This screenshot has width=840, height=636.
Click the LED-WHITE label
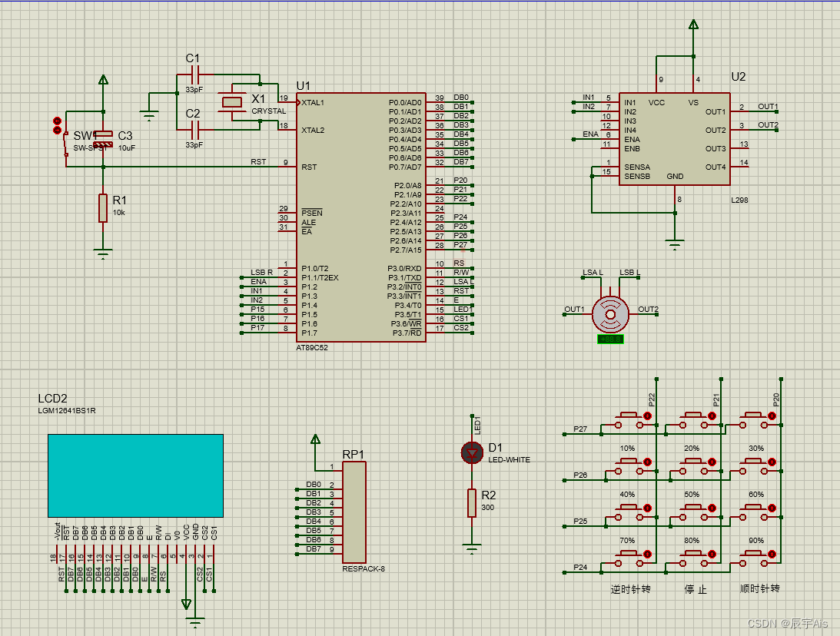tap(509, 459)
